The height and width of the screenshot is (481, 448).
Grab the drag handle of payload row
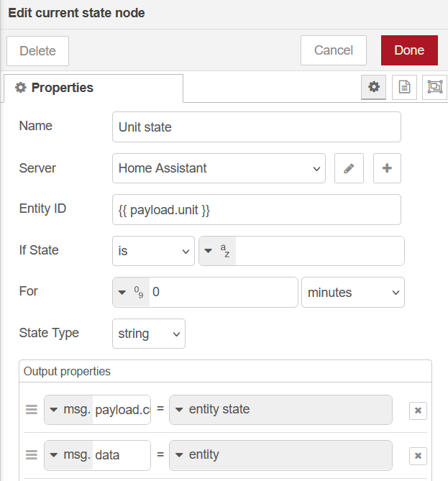click(x=32, y=410)
